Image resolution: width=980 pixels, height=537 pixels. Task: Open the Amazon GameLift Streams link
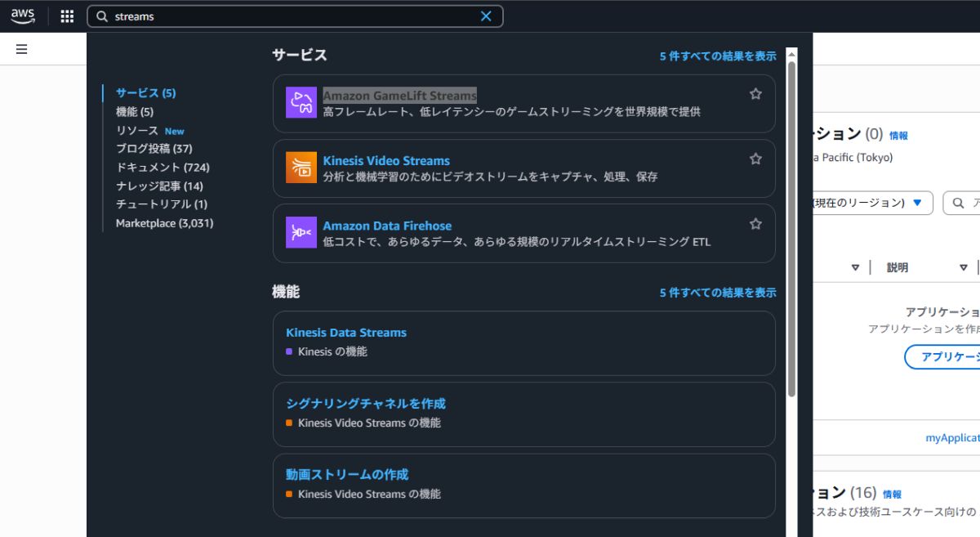tap(399, 96)
